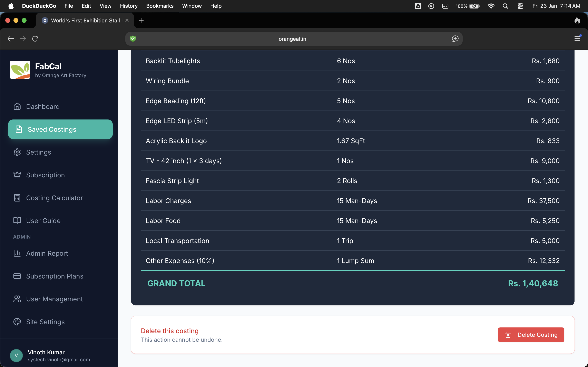Click the Duck.ai chat icon in address bar
Image resolution: width=588 pixels, height=367 pixels.
[x=455, y=39]
